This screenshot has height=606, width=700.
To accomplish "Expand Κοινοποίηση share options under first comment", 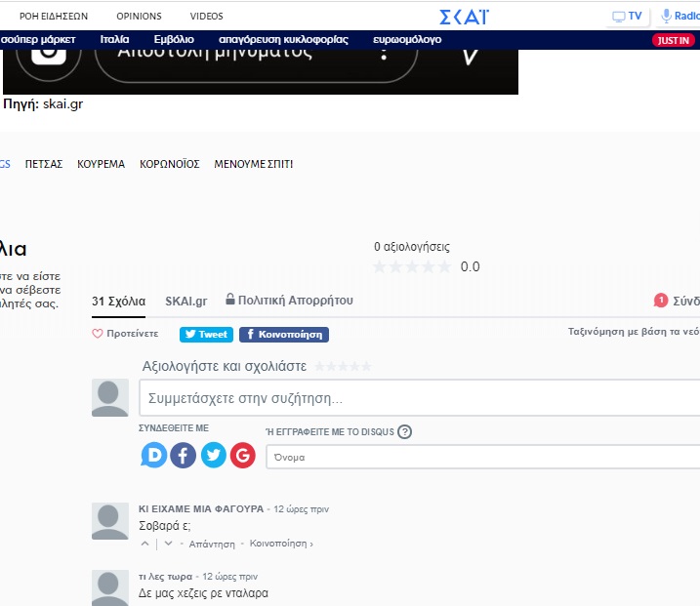I will pos(281,544).
